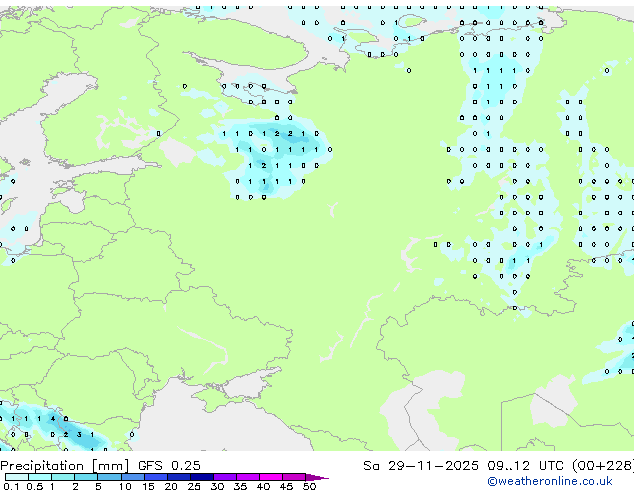Image resolution: width=634 pixels, height=490 pixels.
Task: Click the 10 to 15 mm legend swatch
Action: tap(133, 477)
